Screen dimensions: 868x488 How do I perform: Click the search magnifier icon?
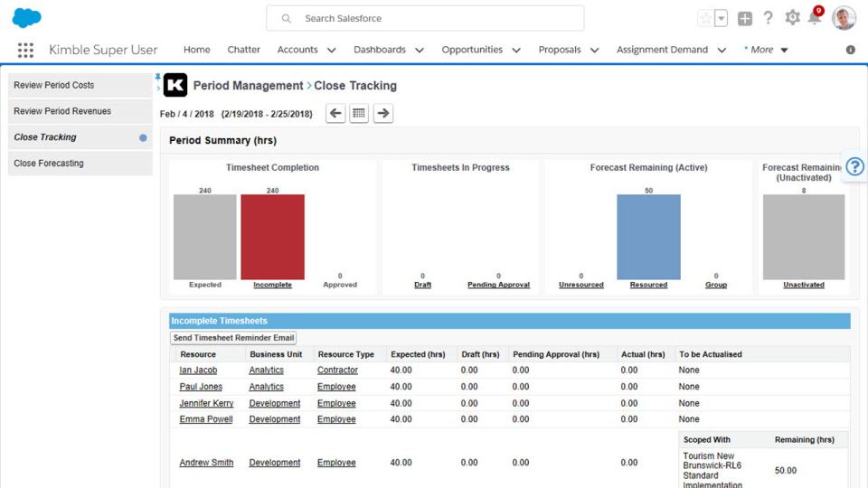[287, 19]
